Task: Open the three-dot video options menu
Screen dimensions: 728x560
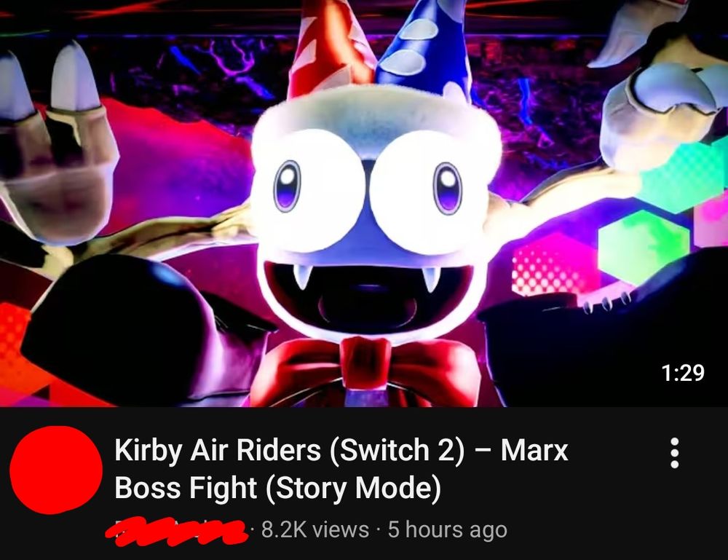Action: [675, 453]
